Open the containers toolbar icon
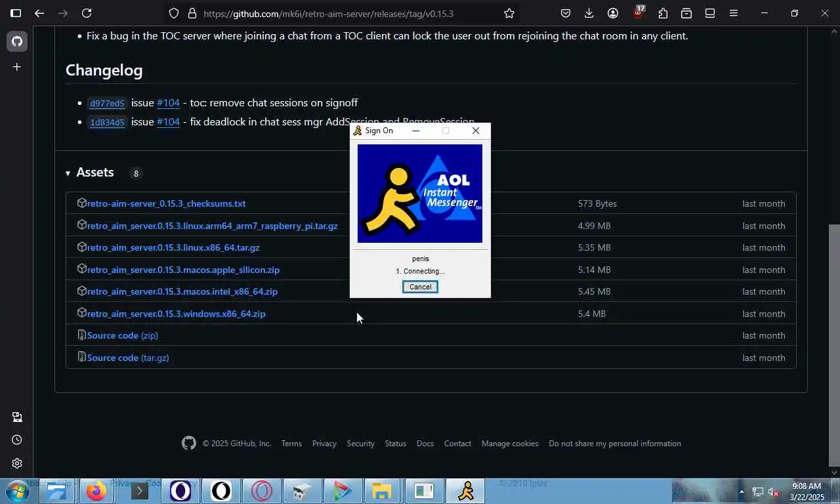This screenshot has height=504, width=840. coord(686,13)
